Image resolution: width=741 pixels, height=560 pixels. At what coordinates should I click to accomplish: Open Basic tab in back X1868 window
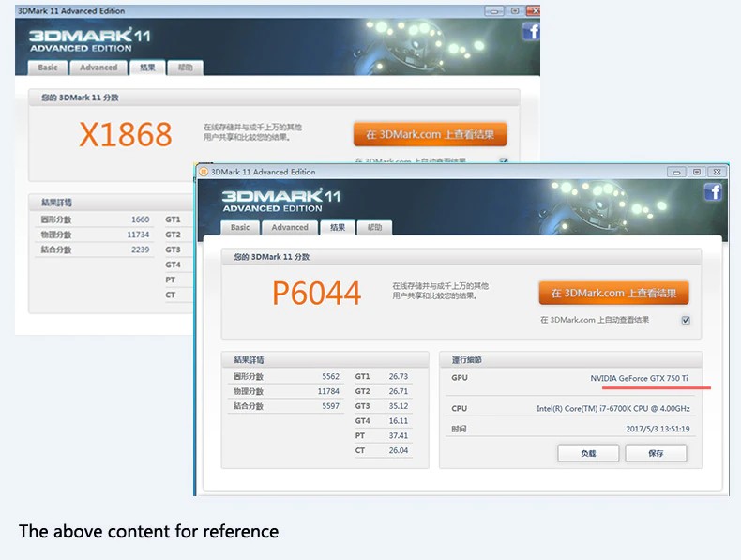coord(48,68)
